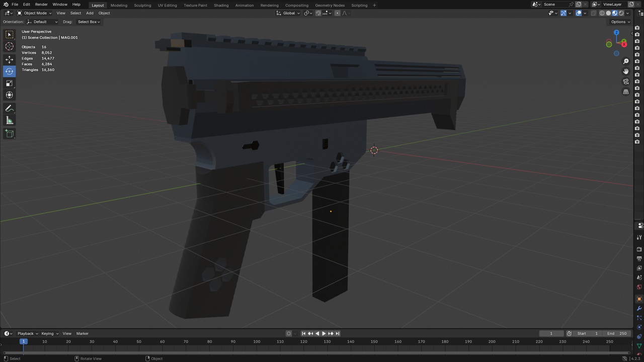Viewport: 644px width, 362px height.
Task: Toggle the camera view icon
Action: pyautogui.click(x=626, y=81)
